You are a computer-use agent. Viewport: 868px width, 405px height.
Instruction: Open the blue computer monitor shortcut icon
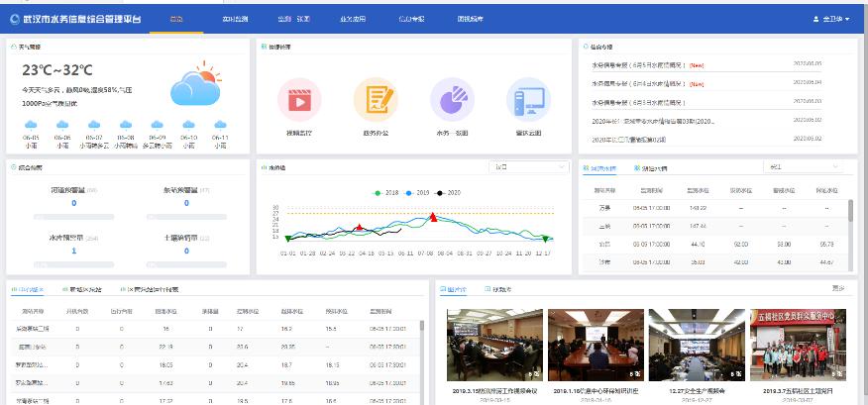pos(528,99)
